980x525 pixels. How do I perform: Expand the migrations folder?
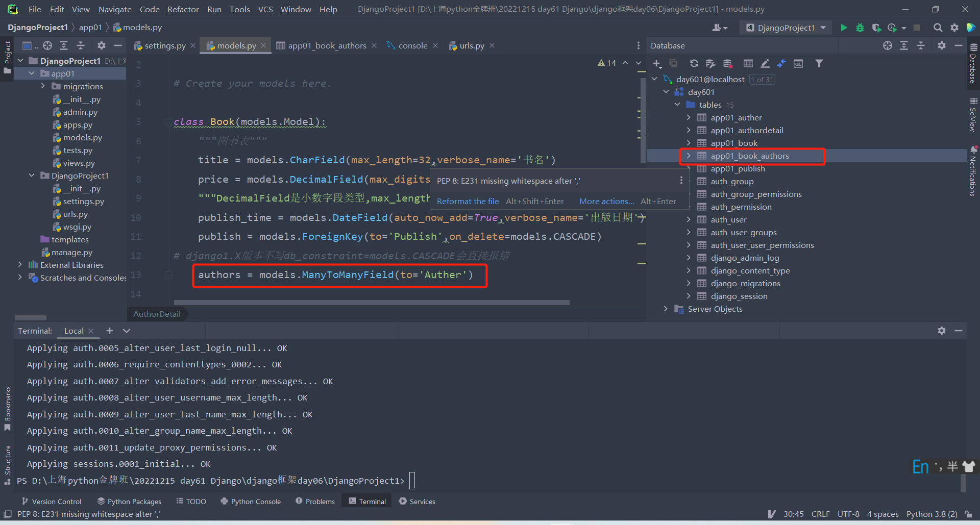pos(43,86)
